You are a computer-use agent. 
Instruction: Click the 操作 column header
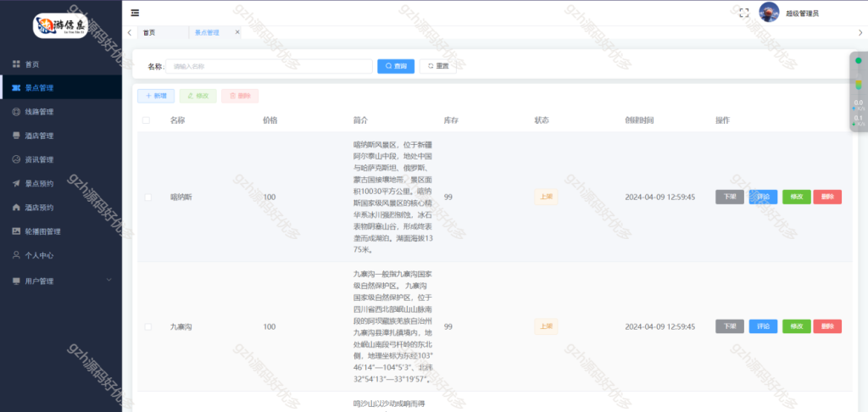pos(723,120)
